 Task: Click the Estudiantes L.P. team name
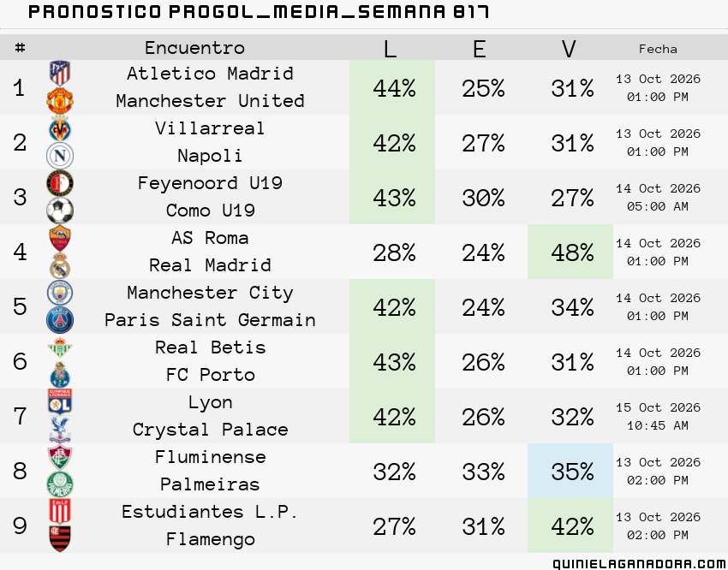210,512
